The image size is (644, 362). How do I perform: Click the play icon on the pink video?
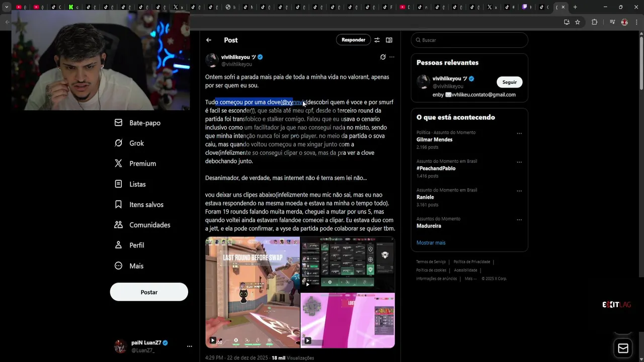[x=307, y=340]
